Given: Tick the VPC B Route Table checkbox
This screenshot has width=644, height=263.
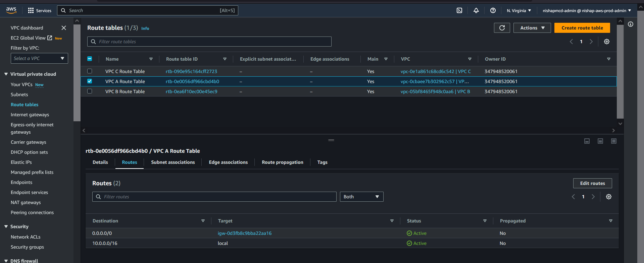Looking at the screenshot, I should point(90,91).
